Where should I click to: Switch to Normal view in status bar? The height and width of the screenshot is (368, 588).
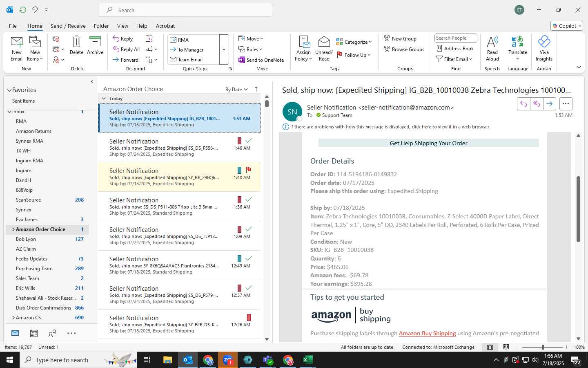pos(490,347)
